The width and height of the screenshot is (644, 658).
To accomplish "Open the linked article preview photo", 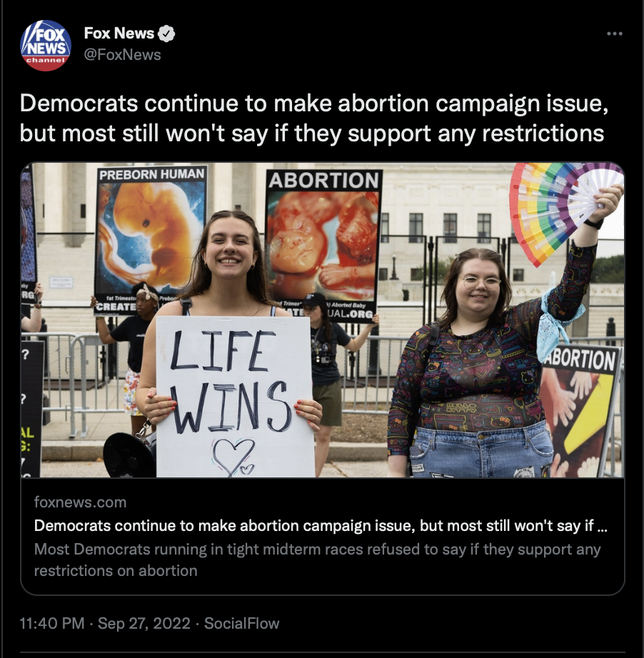I will coord(323,320).
